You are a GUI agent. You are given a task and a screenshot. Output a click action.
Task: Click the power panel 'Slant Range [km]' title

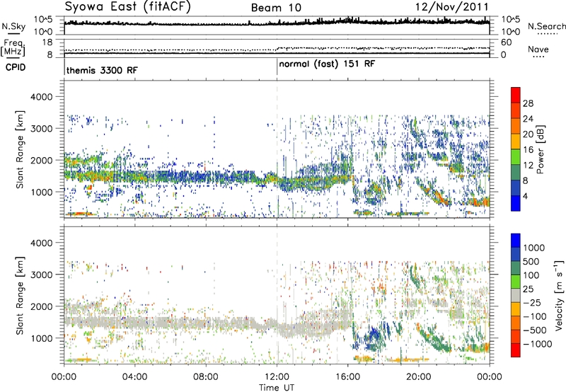pyautogui.click(x=20, y=149)
